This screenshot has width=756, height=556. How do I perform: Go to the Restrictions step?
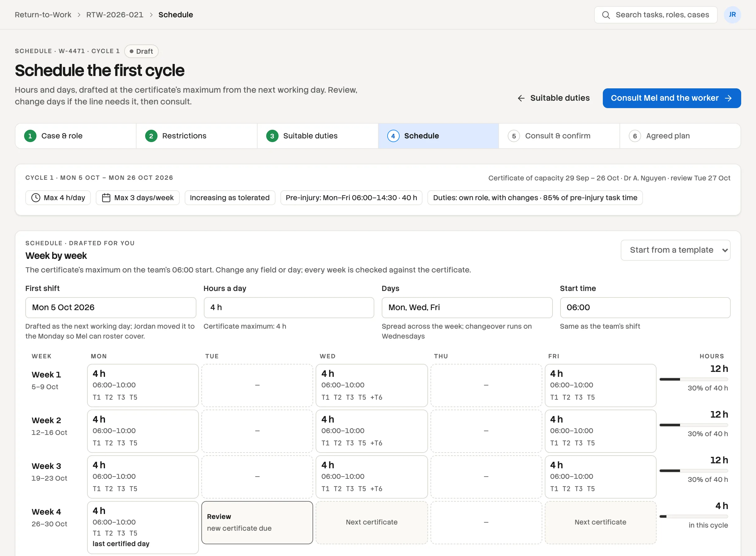click(197, 136)
